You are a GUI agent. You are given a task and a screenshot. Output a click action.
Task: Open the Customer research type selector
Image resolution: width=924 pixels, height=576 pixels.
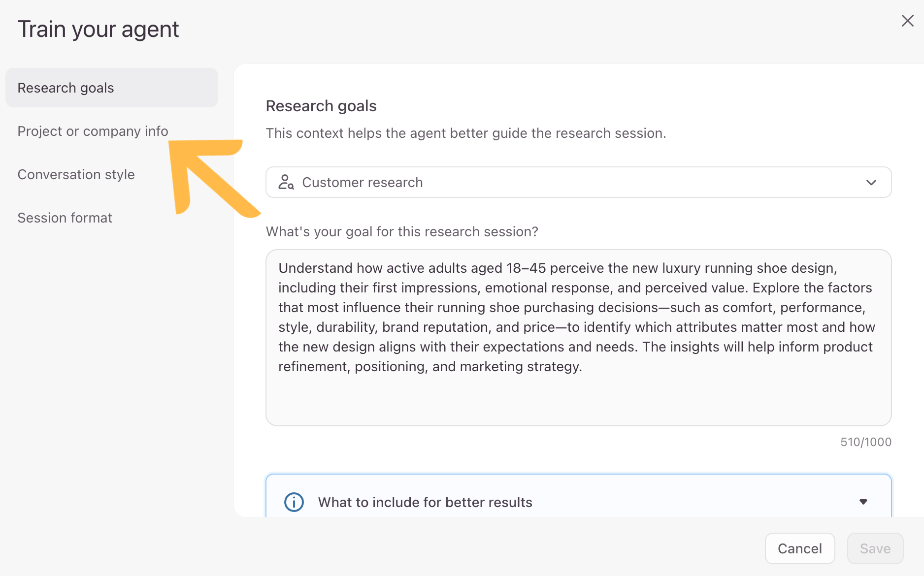[x=579, y=182]
